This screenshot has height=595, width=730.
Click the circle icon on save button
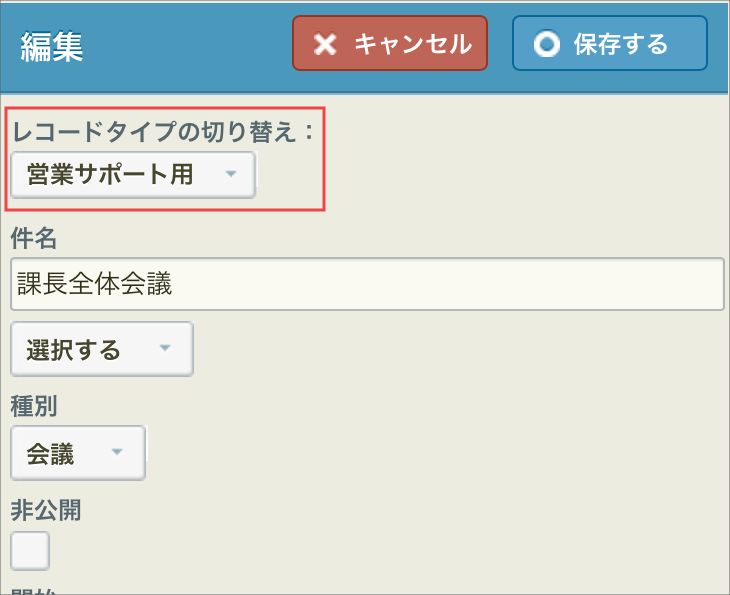(546, 45)
